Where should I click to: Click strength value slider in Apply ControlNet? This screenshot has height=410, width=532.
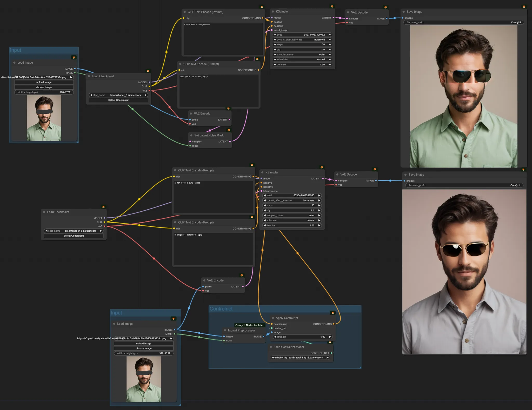[x=302, y=337]
